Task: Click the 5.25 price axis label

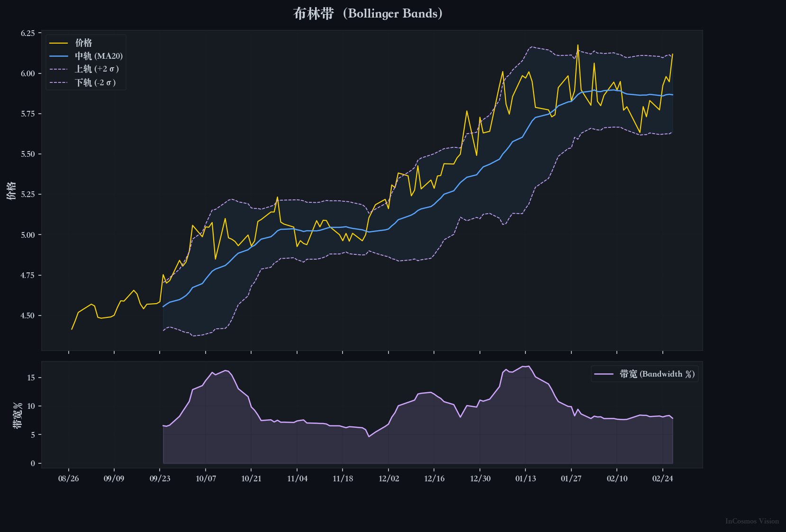Action: (27, 194)
